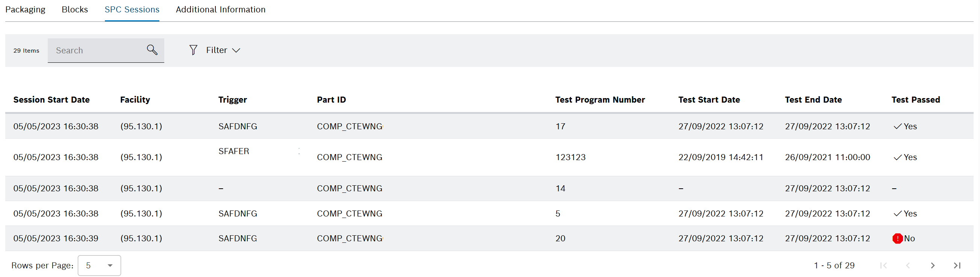Select the SPC Sessions tab
The image size is (980, 277).
pyautogui.click(x=132, y=9)
